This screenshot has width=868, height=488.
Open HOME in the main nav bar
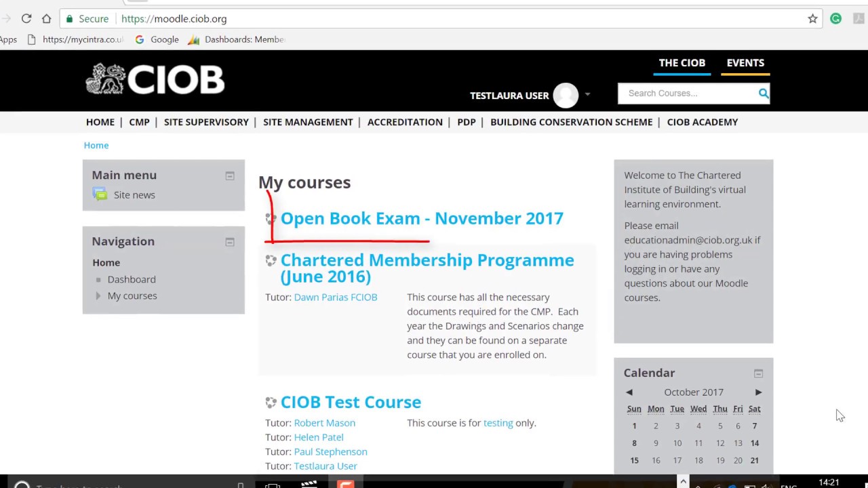100,122
